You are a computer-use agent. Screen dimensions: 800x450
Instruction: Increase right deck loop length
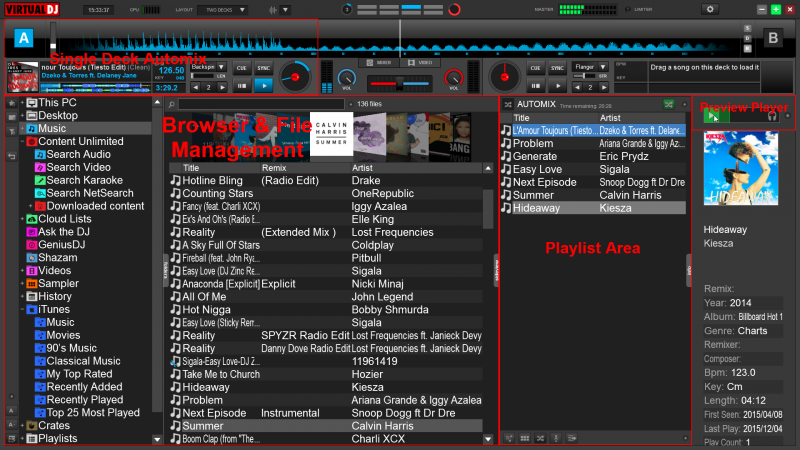pyautogui.click(x=604, y=87)
